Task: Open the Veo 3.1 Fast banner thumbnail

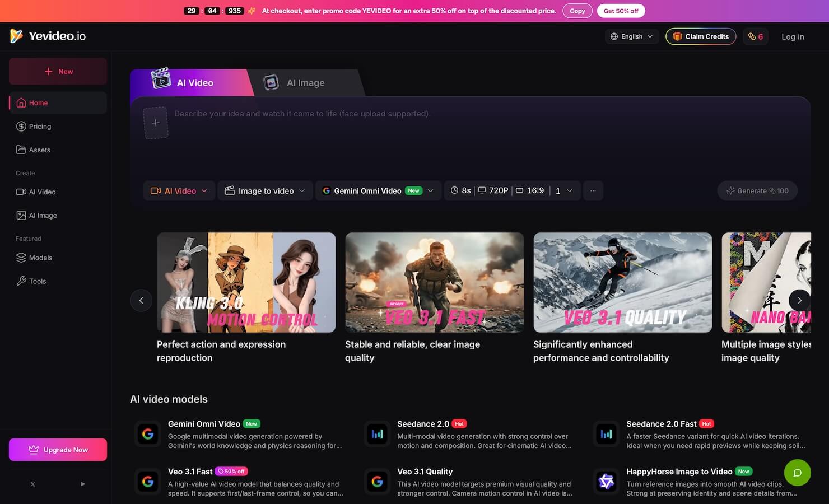Action: tap(435, 283)
